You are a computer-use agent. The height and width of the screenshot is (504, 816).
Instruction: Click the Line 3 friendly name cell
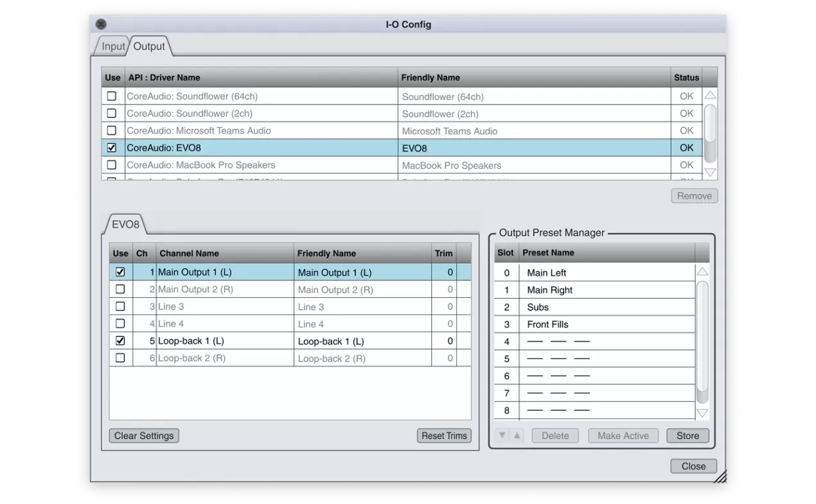(363, 307)
